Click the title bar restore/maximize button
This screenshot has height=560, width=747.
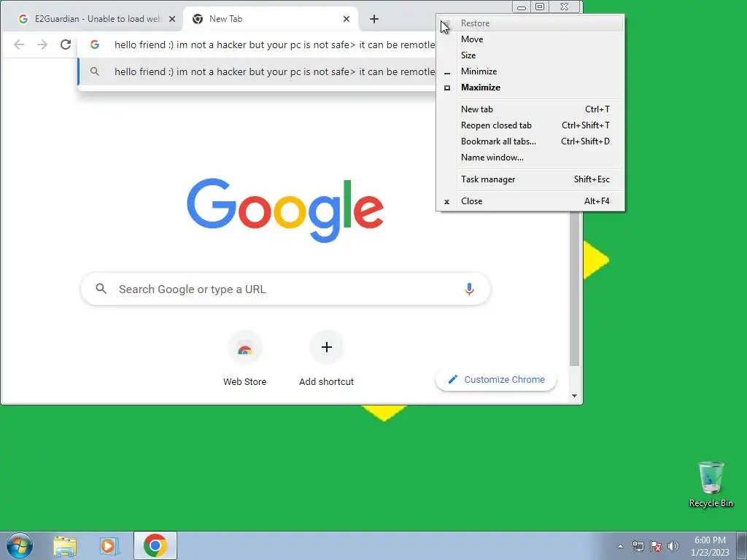tap(540, 7)
